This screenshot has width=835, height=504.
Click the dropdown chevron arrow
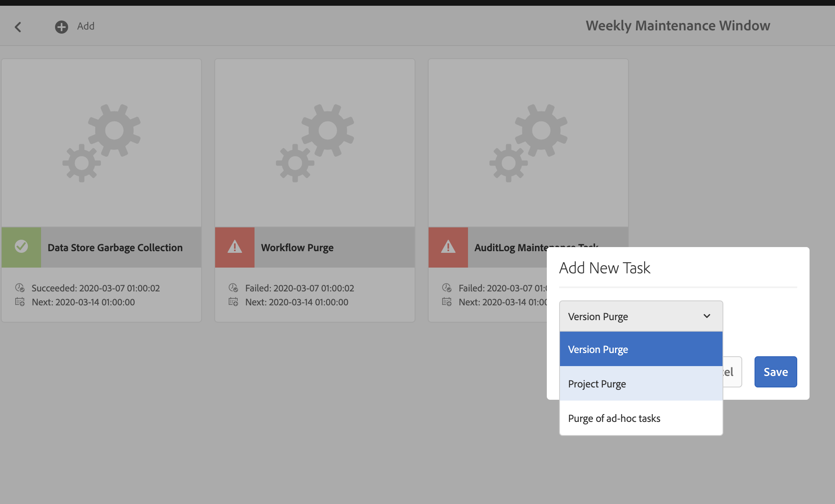tap(707, 316)
